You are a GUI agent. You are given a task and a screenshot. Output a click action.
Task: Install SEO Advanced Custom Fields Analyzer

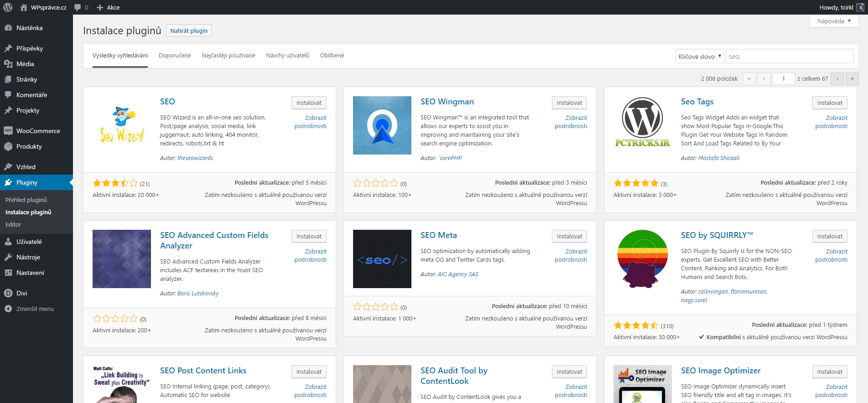coord(309,236)
